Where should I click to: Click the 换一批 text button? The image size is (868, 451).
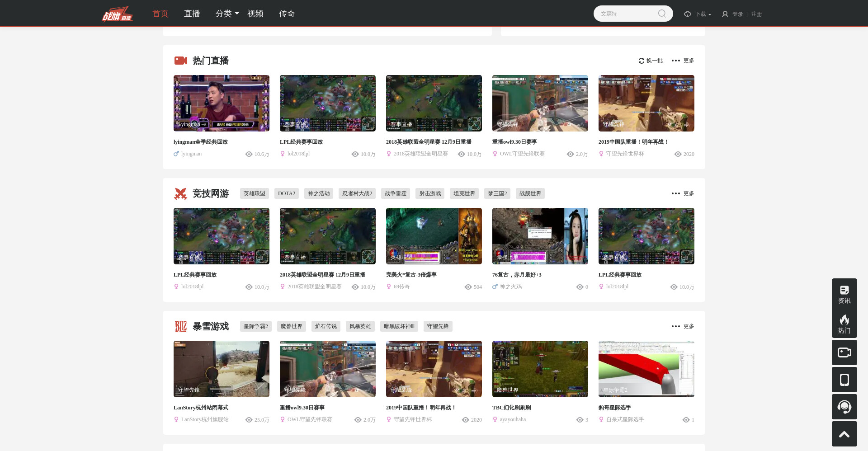pos(655,61)
